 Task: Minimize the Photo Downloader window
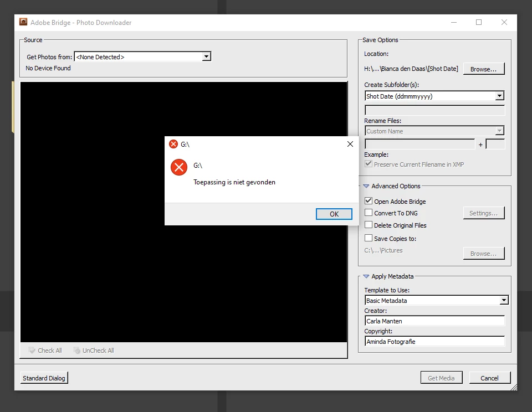pos(454,22)
